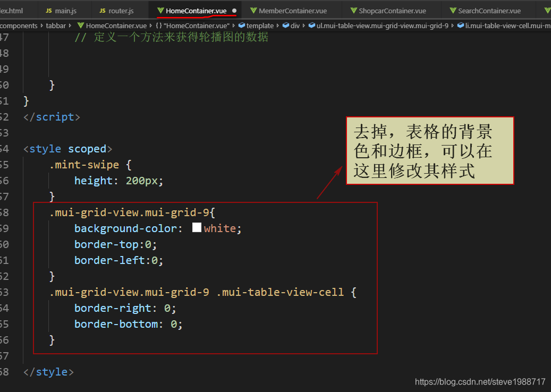Click Vue icon on SearchContainer.vue tab
Image resolution: width=551 pixels, height=392 pixels.
(453, 11)
